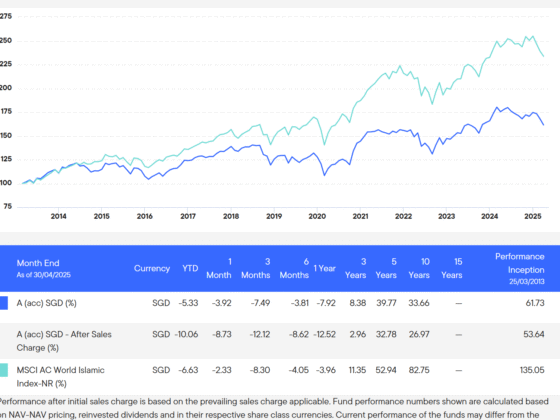Click the 2016 label on chart x-axis
This screenshot has height=420, width=560.
tap(145, 216)
